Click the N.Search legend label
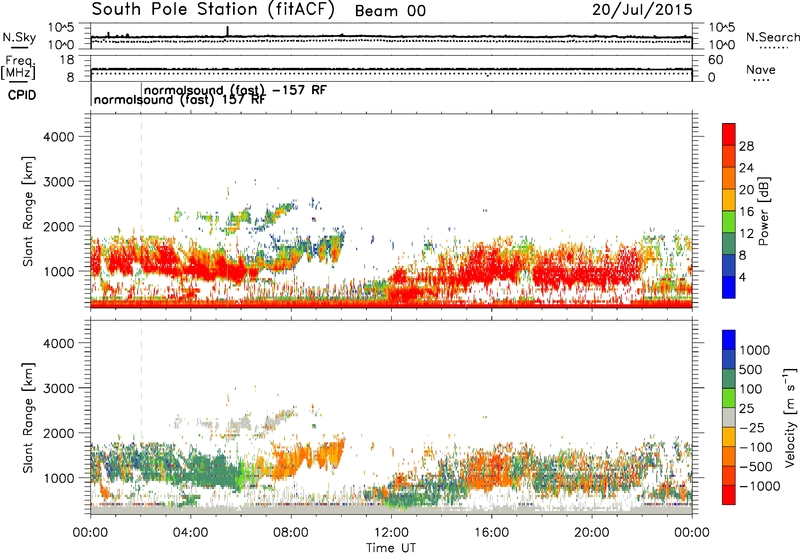800x554 pixels. pos(772,37)
